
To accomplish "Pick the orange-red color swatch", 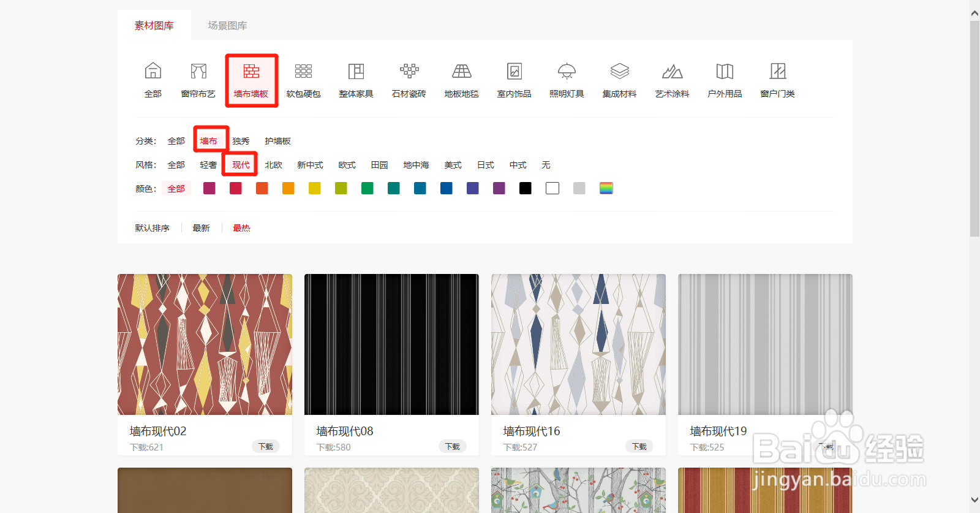I will (262, 188).
